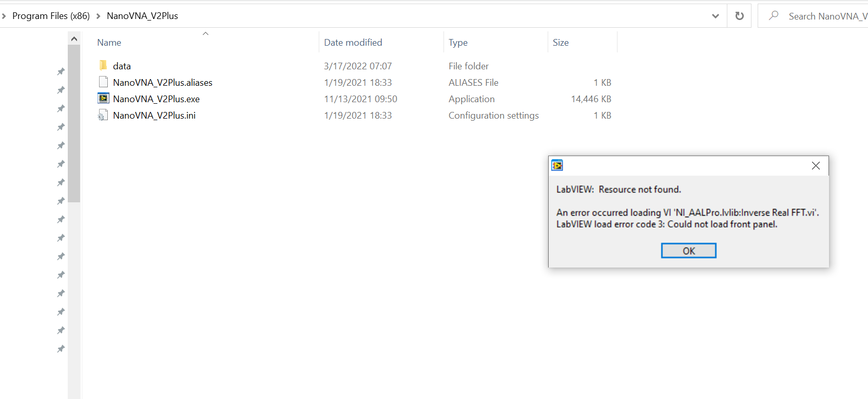
Task: Refresh the NanoVNA_V2Plus folder
Action: point(739,16)
